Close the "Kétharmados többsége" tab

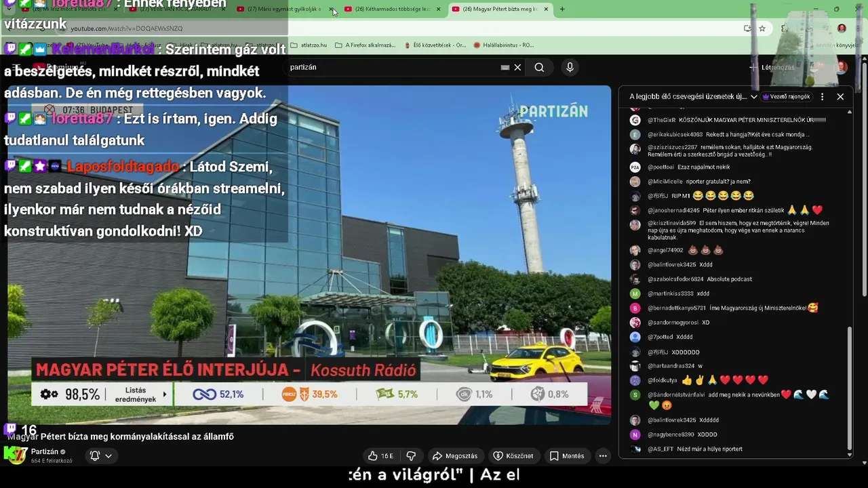438,9
